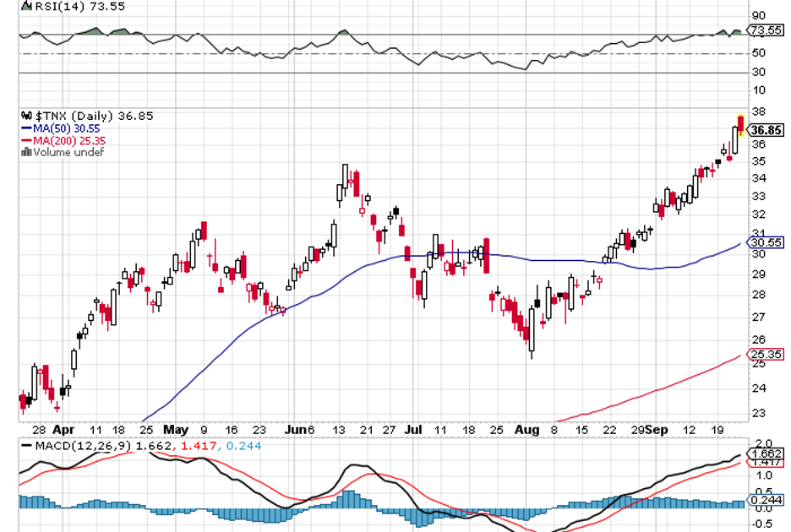This screenshot has height=532, width=791.
Task: Click the 30.55 MA(50) axis tag
Action: point(766,242)
